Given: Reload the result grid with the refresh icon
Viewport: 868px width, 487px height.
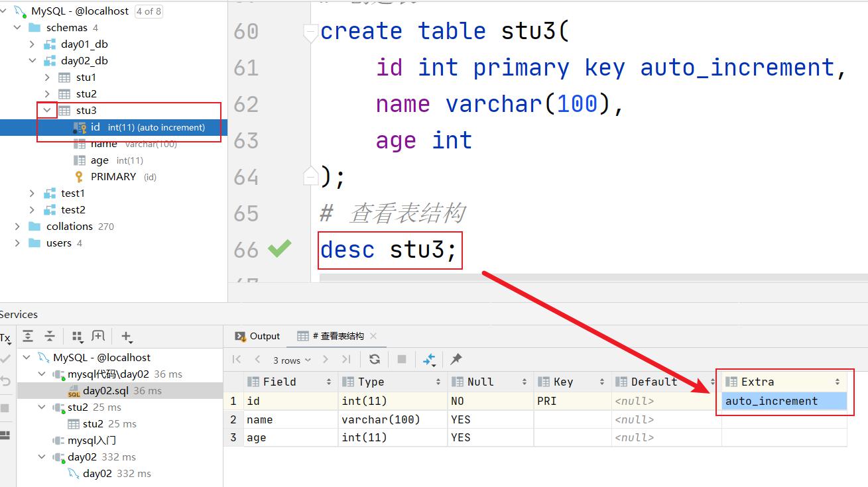Looking at the screenshot, I should (x=375, y=359).
